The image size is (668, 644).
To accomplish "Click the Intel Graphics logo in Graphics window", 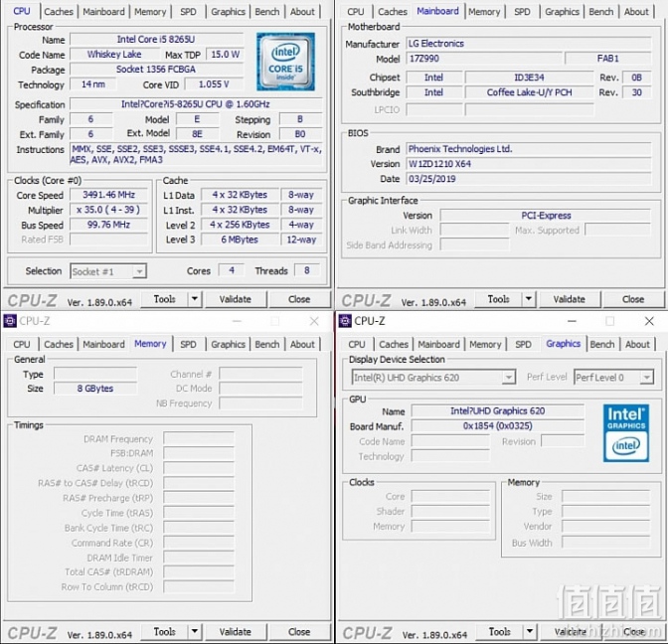I will click(x=626, y=432).
